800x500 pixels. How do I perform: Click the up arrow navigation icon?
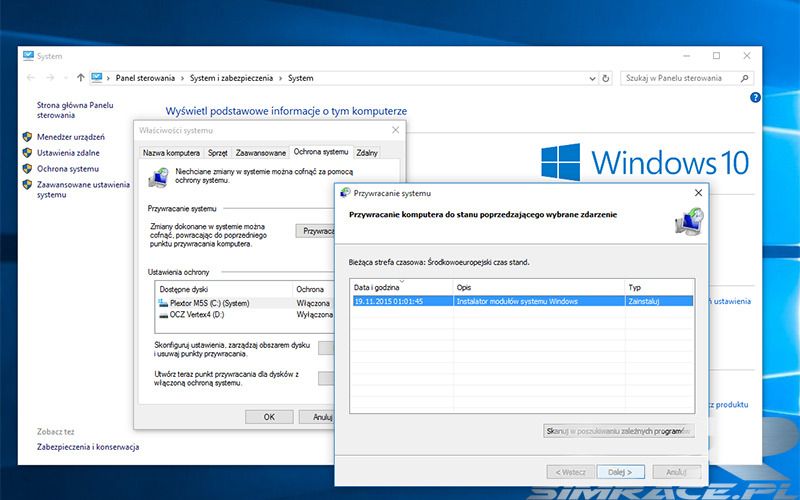(80, 77)
